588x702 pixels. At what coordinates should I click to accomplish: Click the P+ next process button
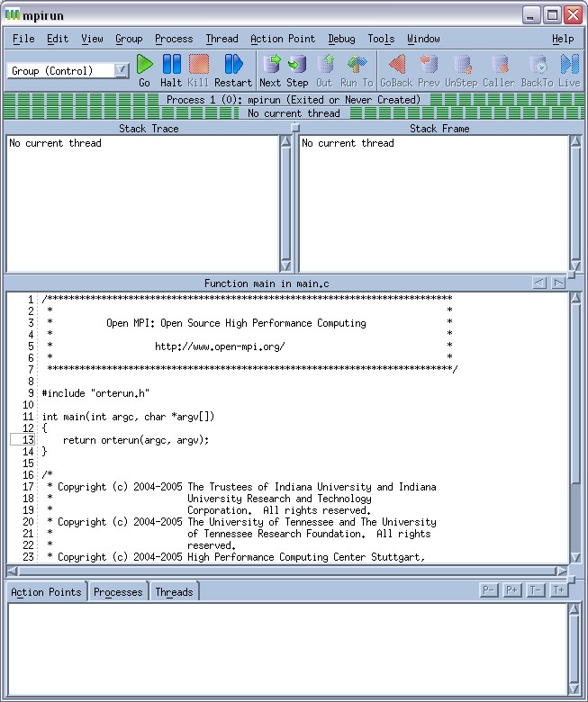pos(511,590)
